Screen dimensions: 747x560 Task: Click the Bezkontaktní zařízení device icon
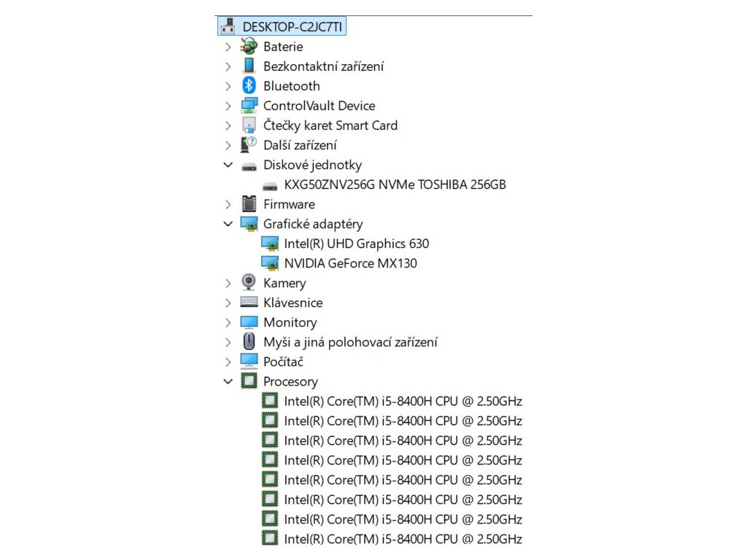click(x=249, y=66)
